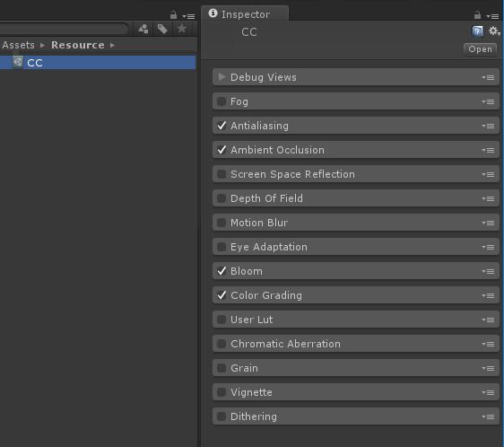Open the Fog context menu icon
Image resolution: width=504 pixels, height=447 pixels.
tap(488, 102)
